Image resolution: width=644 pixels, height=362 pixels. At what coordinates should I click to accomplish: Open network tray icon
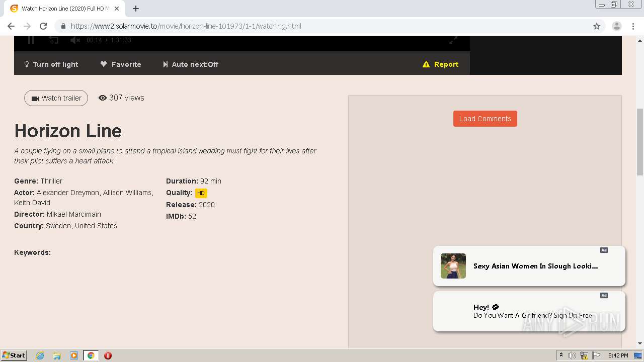click(x=584, y=355)
